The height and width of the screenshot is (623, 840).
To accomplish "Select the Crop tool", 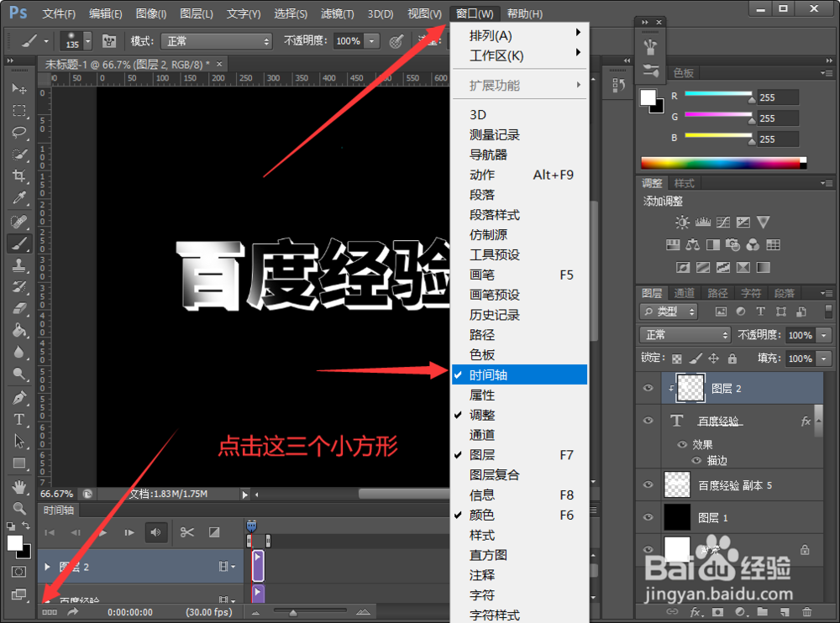I will click(19, 175).
